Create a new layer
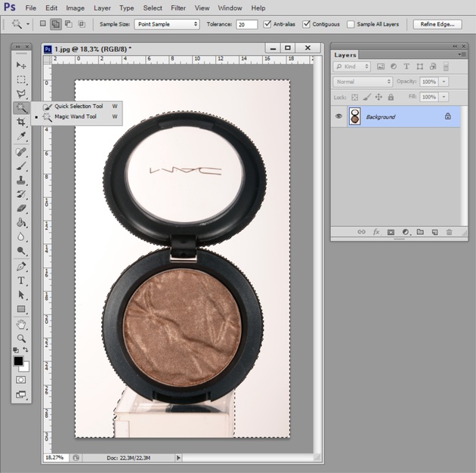This screenshot has width=476, height=473. coord(434,232)
